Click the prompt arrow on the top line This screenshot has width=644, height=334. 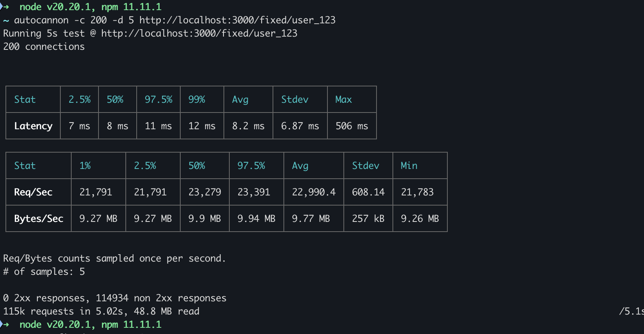click(x=5, y=7)
